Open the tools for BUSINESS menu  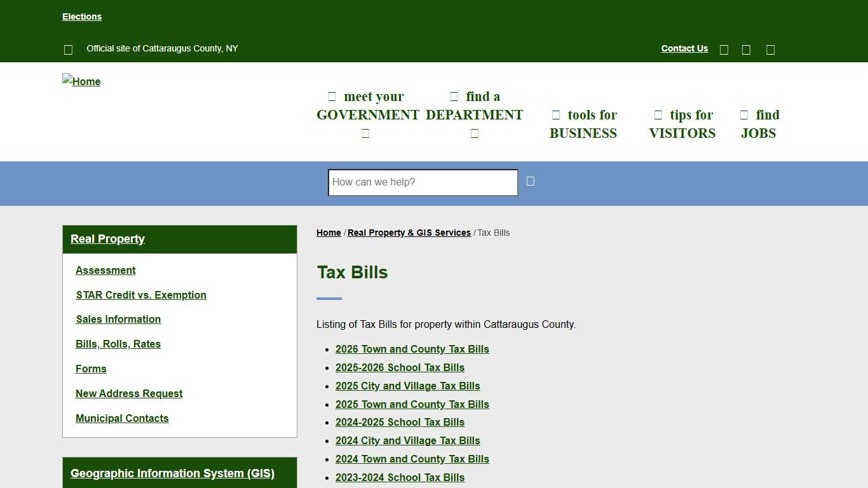583,124
